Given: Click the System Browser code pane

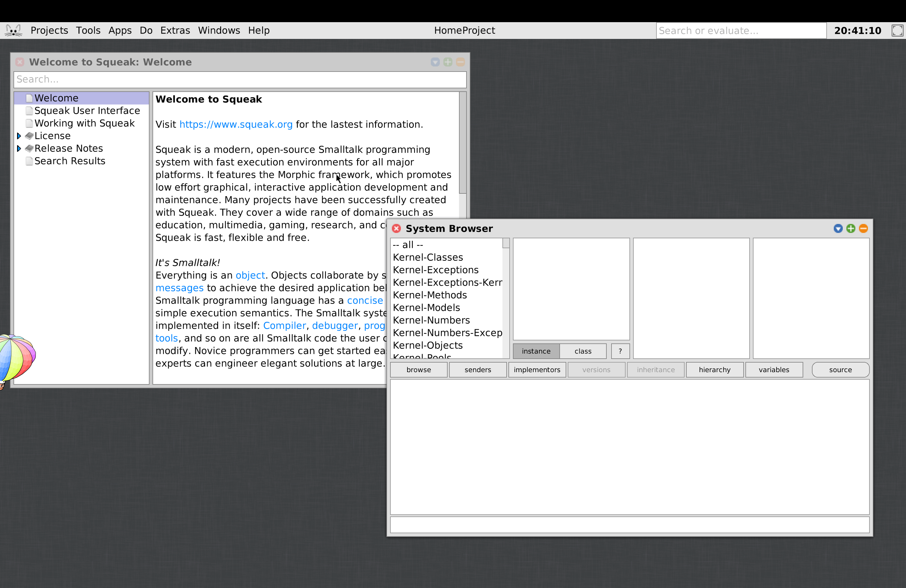Looking at the screenshot, I should coord(630,447).
